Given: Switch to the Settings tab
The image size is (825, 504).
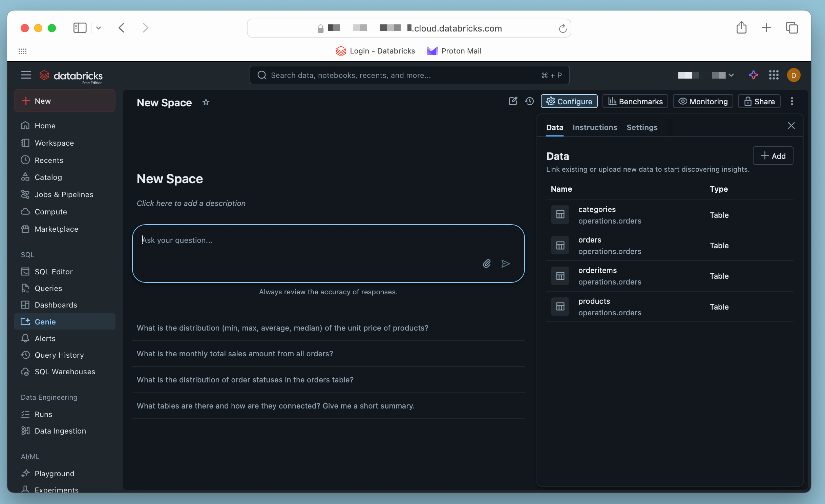Looking at the screenshot, I should (x=642, y=127).
